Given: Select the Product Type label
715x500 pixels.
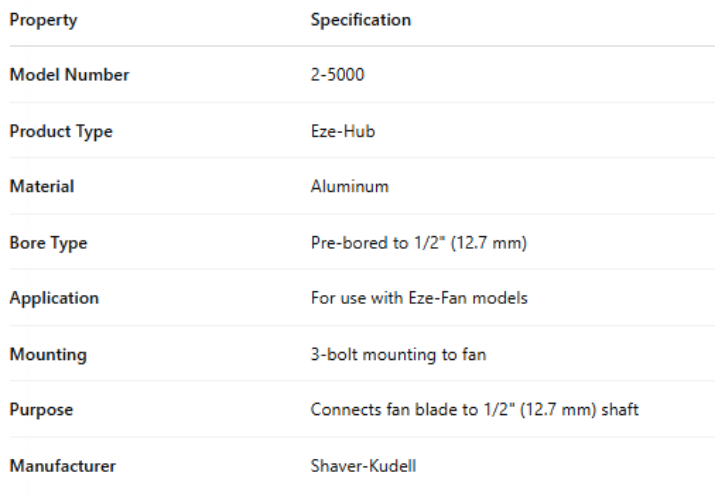Looking at the screenshot, I should [x=61, y=131].
